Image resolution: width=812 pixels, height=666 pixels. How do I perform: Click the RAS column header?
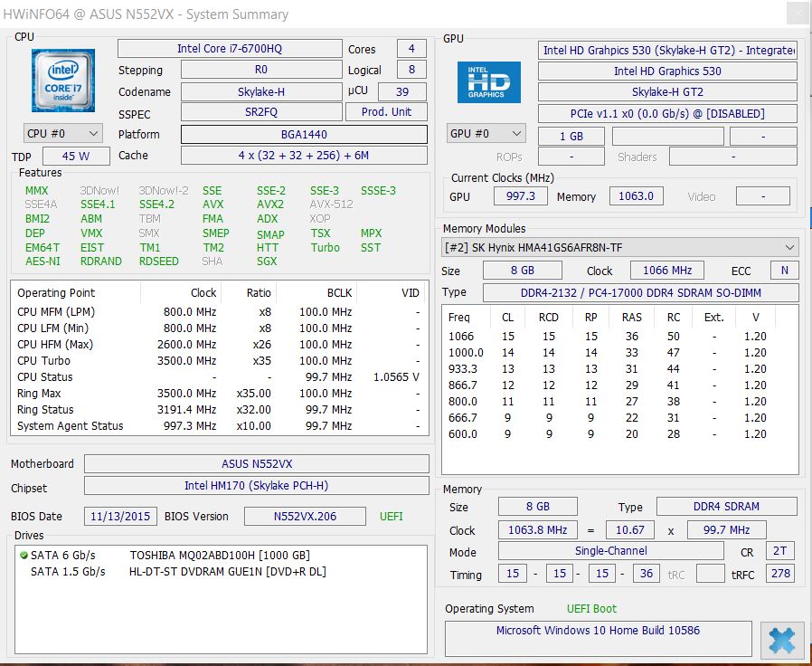(632, 318)
